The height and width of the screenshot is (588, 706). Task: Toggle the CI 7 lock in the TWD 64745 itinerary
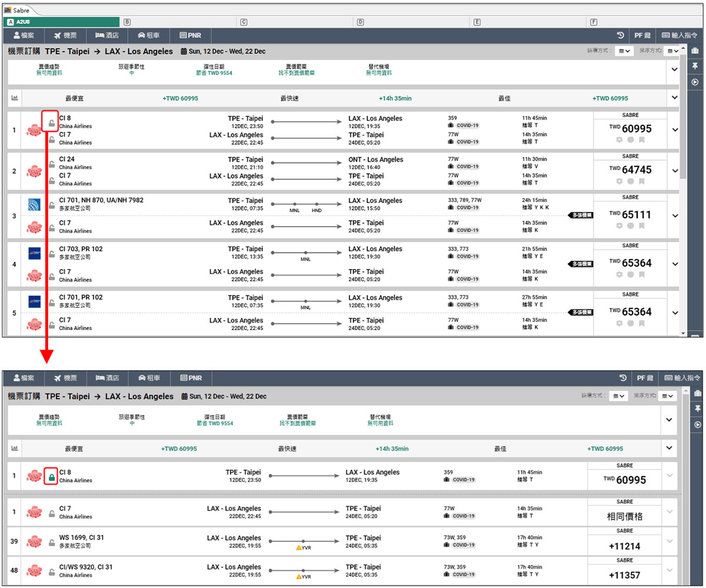tap(52, 180)
